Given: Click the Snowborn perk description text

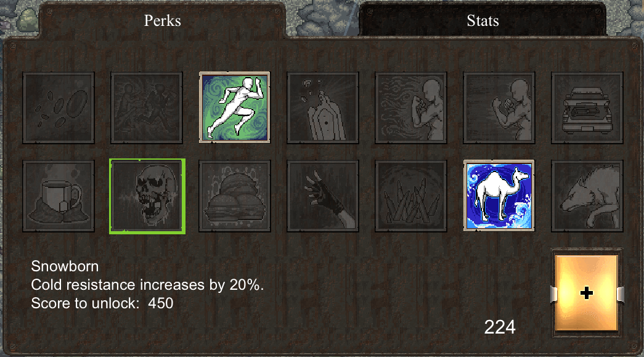Looking at the screenshot, I should click(x=147, y=285).
